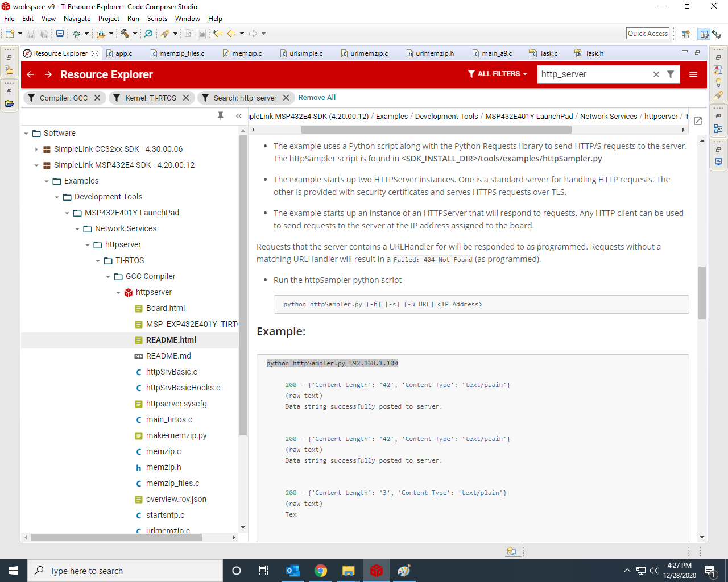Click the filter funnel in search box
This screenshot has height=582, width=728.
click(671, 74)
